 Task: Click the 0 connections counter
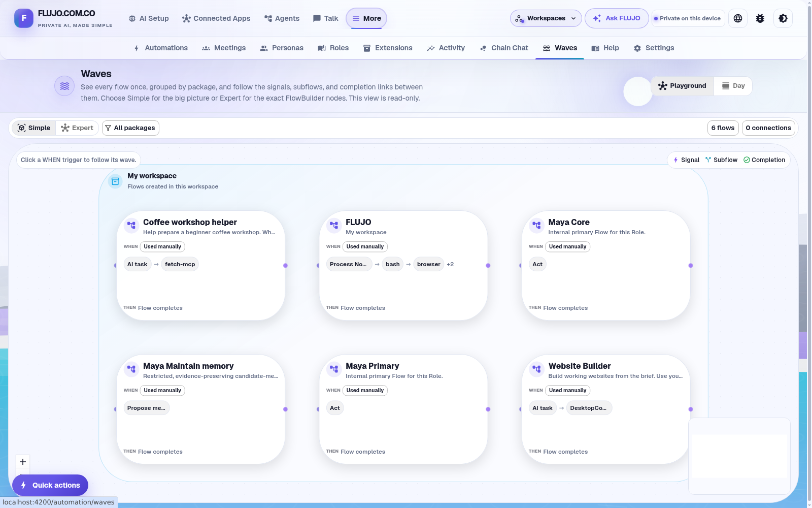click(x=768, y=128)
